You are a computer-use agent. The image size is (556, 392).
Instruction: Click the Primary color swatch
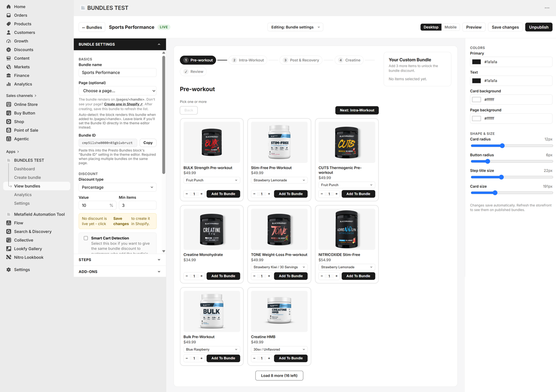tap(476, 62)
